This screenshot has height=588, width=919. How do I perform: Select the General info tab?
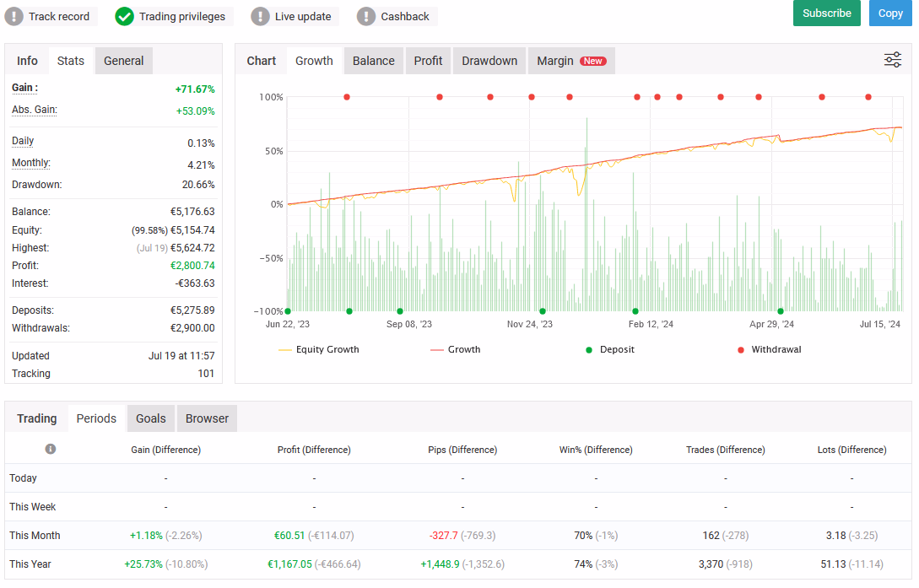point(124,61)
